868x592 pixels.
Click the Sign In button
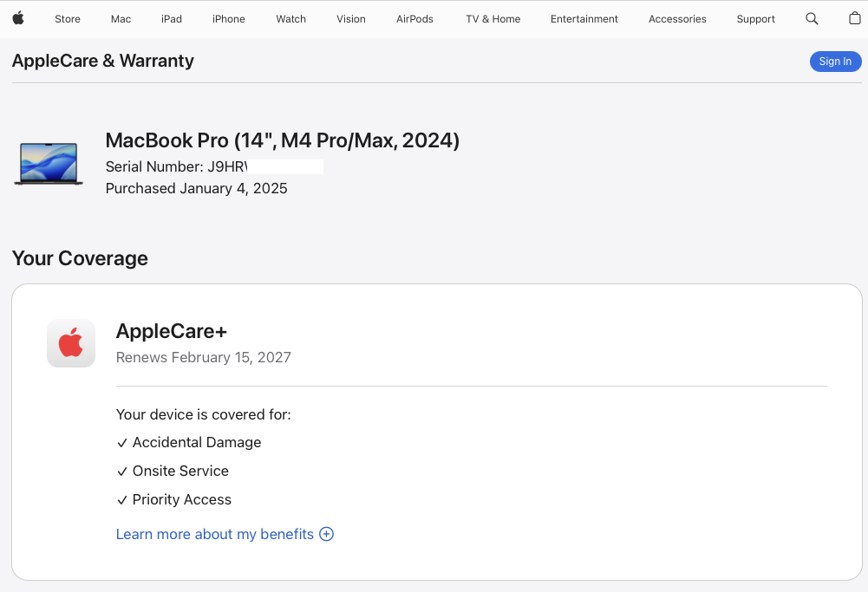coord(835,62)
